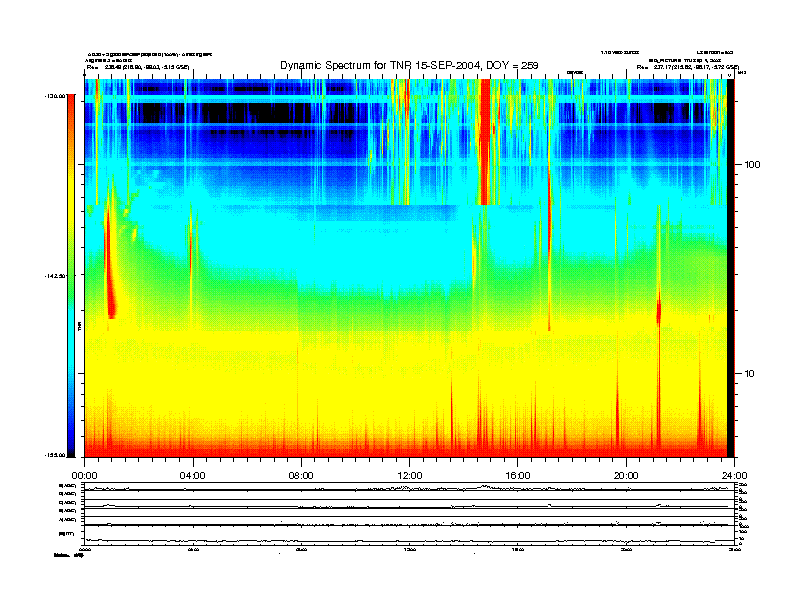The width and height of the screenshot is (792, 612).
Task: Click the '00:00' time axis label
Action: click(x=84, y=476)
